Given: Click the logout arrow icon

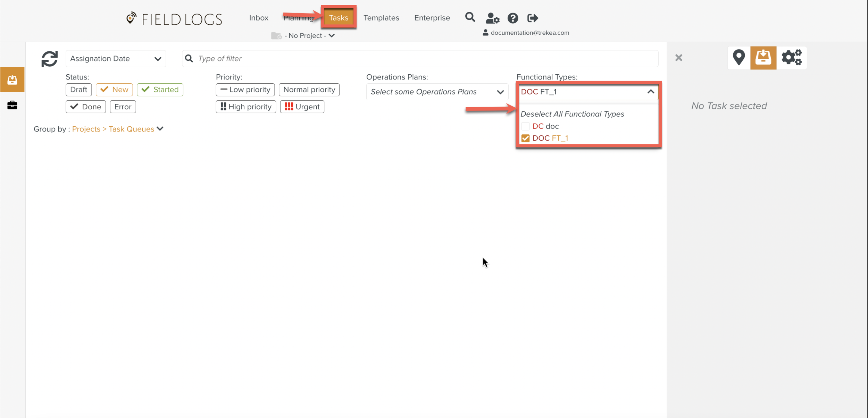Looking at the screenshot, I should coord(532,18).
